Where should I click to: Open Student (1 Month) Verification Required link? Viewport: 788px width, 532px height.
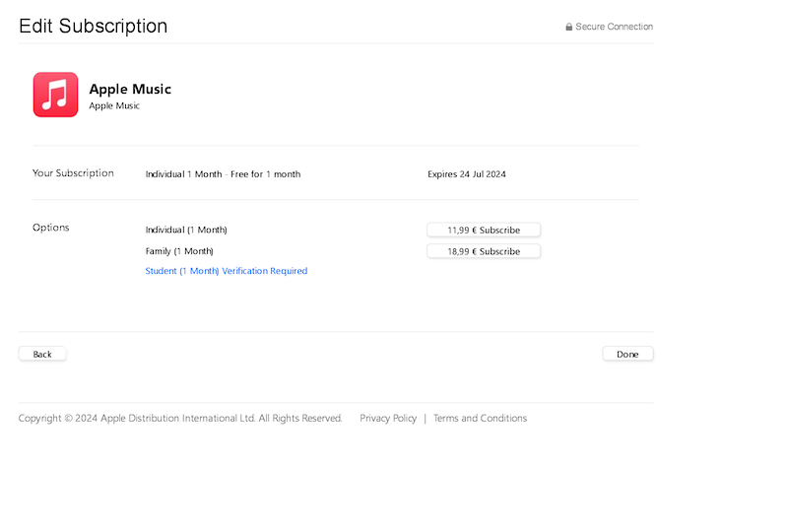point(226,271)
